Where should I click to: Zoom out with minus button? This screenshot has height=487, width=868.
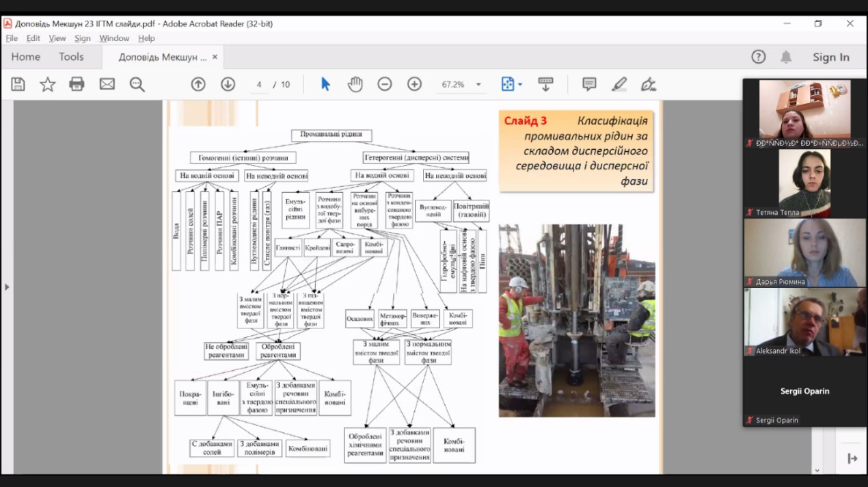click(x=385, y=84)
